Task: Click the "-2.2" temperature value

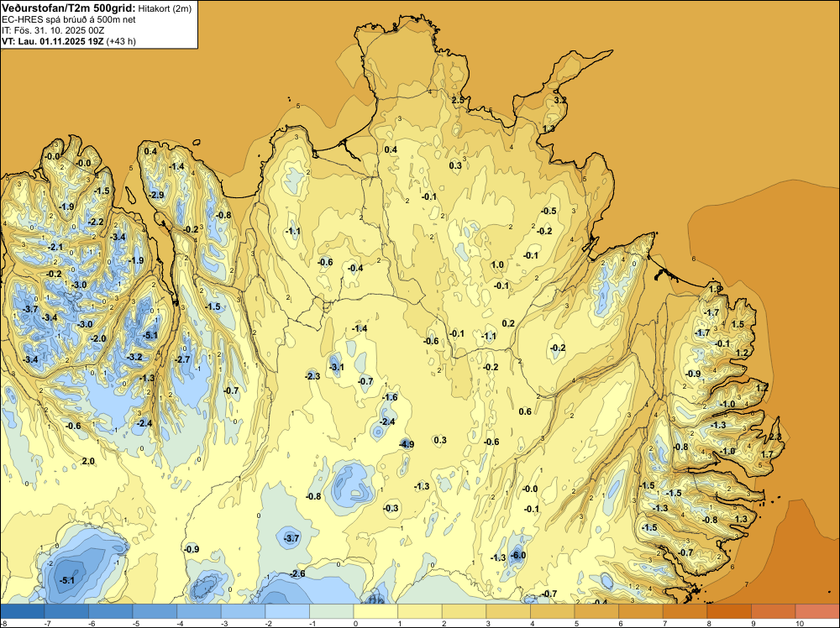Action: point(96,222)
